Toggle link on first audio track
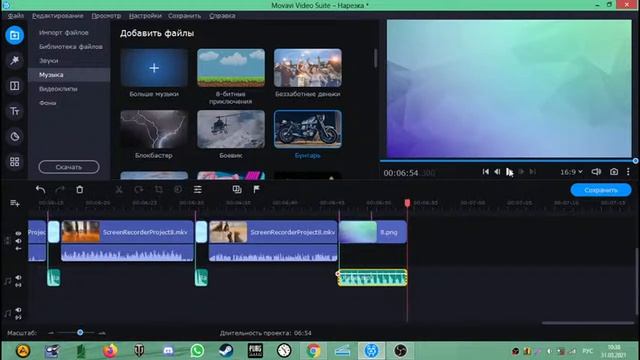The width and height of the screenshot is (640, 360). tap(18, 285)
